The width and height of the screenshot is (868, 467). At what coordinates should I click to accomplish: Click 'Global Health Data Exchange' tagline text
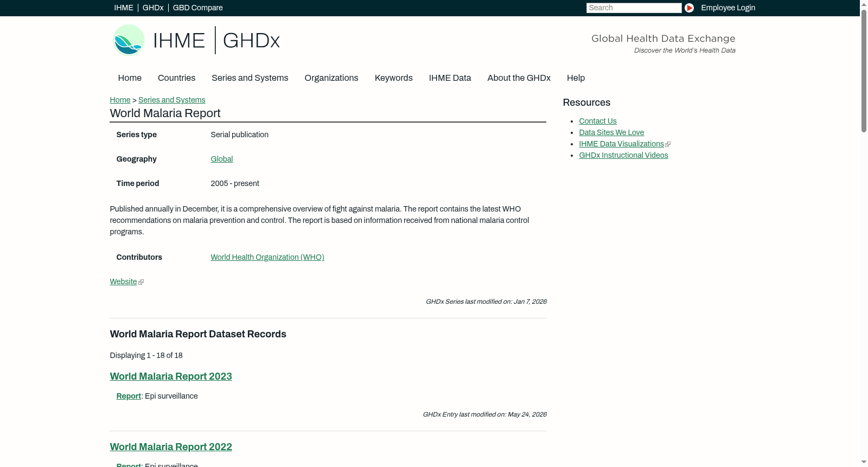pos(663,39)
